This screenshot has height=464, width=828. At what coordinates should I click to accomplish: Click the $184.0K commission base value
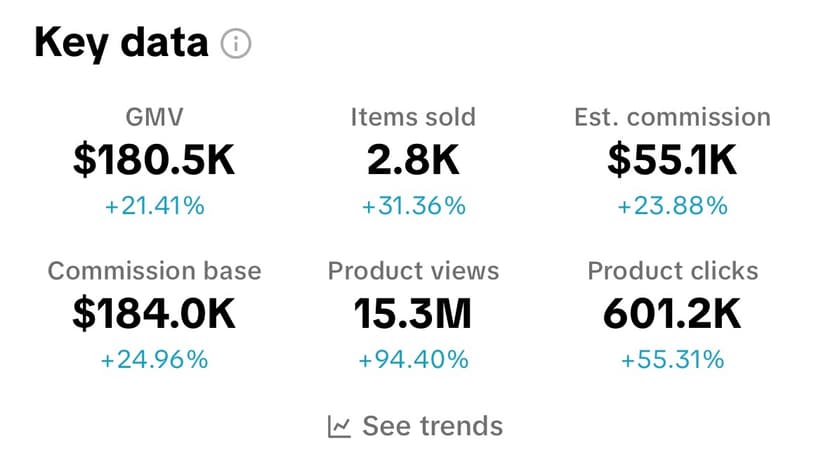154,314
